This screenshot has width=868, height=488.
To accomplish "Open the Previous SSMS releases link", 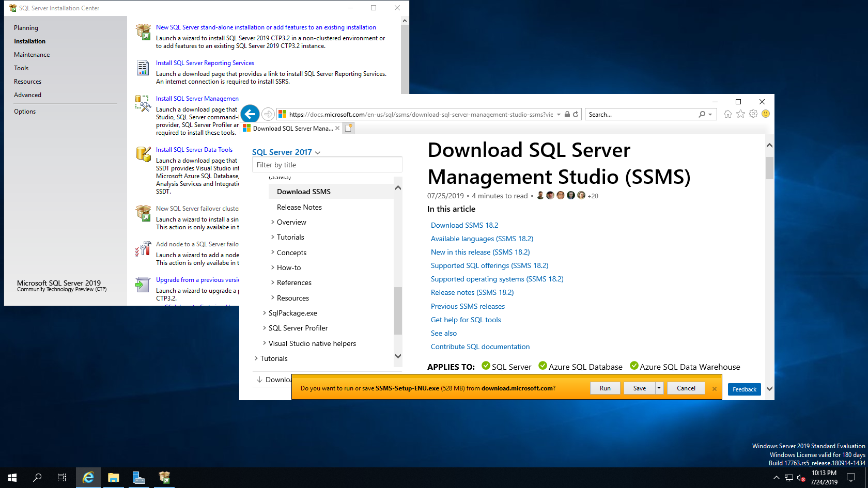I will point(468,306).
